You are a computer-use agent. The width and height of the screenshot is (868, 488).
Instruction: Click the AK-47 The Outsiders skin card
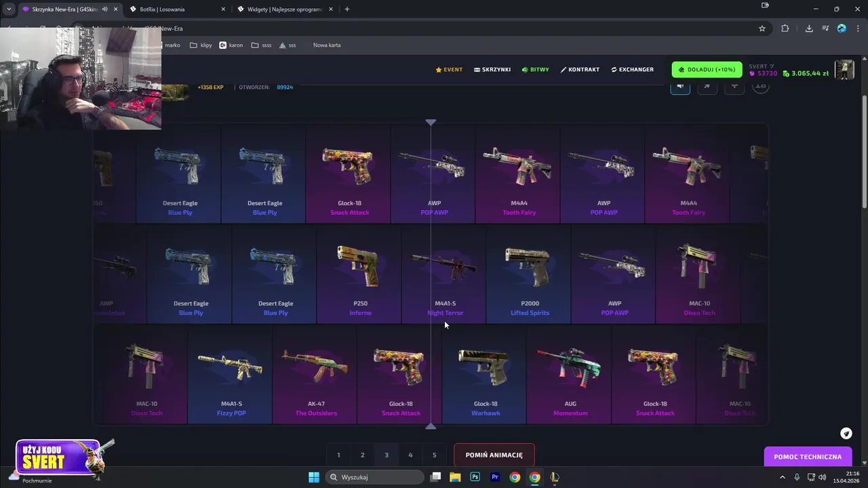(315, 375)
